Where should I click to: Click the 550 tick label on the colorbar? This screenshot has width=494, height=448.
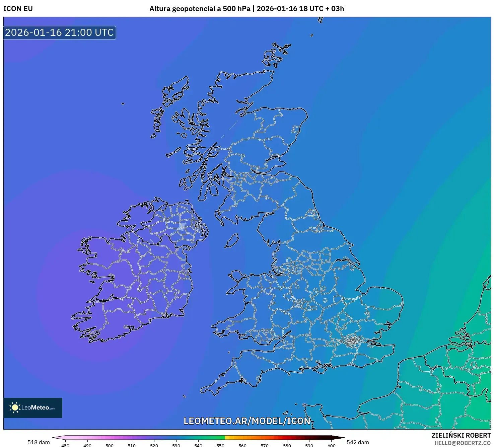pyautogui.click(x=220, y=446)
